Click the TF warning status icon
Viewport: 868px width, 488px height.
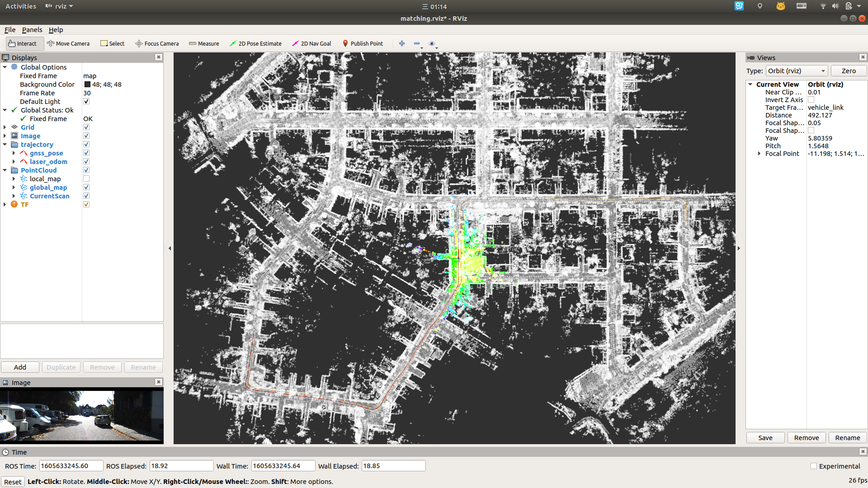[14, 205]
